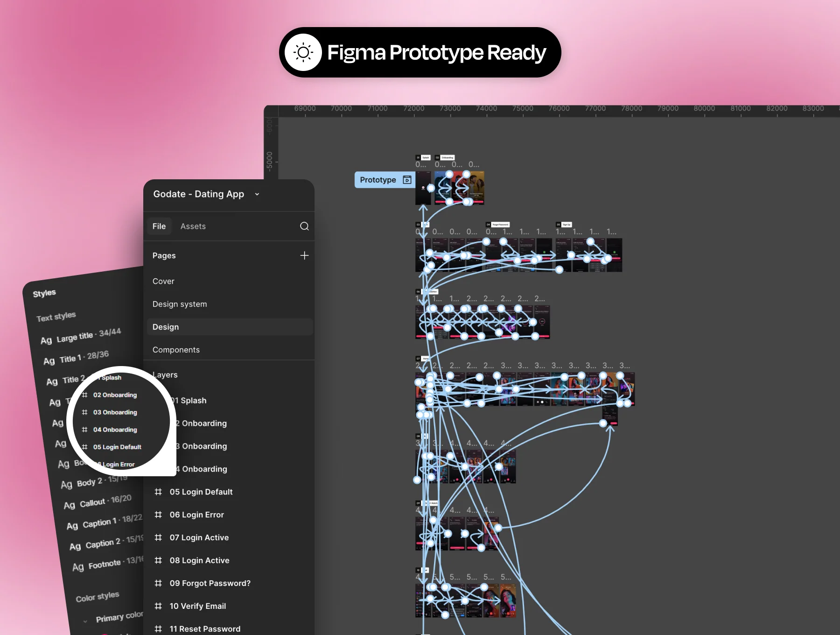The width and height of the screenshot is (840, 635).
Task: Add a new page with the plus icon
Action: [x=304, y=255]
